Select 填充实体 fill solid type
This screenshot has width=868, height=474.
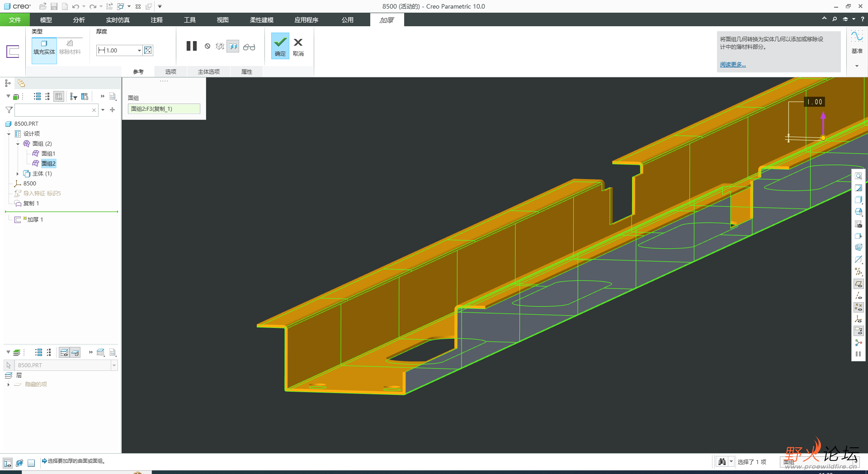tap(44, 47)
